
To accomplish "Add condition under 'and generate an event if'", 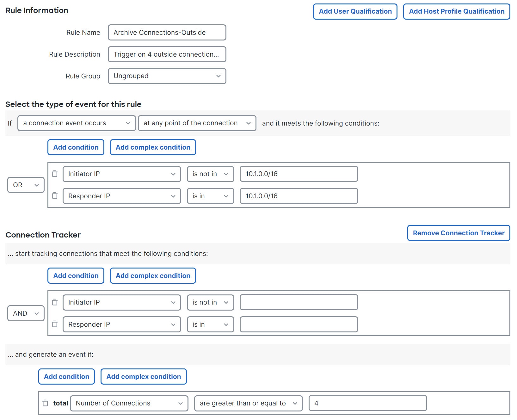I will pos(66,377).
